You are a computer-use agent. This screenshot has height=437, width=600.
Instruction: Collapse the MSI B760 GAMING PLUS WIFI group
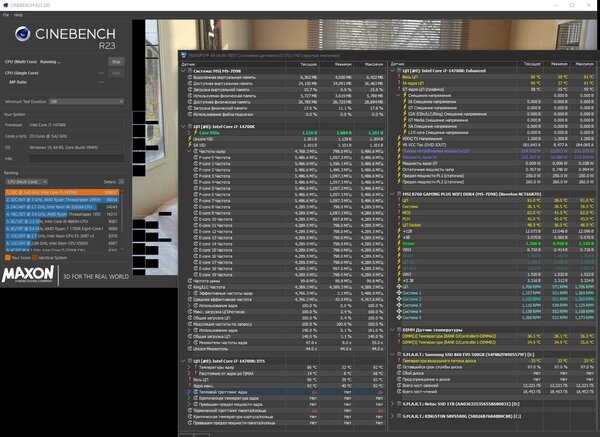tap(392, 194)
